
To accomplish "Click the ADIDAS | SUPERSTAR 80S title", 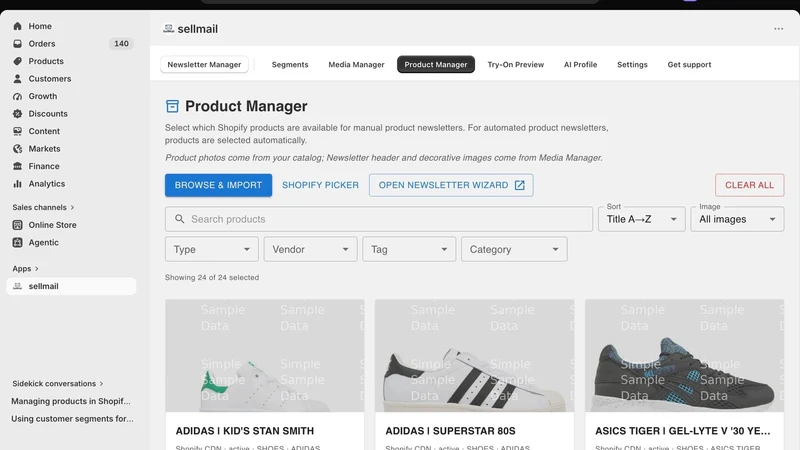I will pyautogui.click(x=451, y=431).
